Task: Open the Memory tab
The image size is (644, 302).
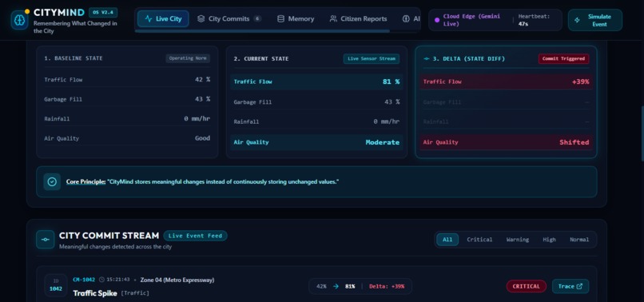Action: click(296, 19)
